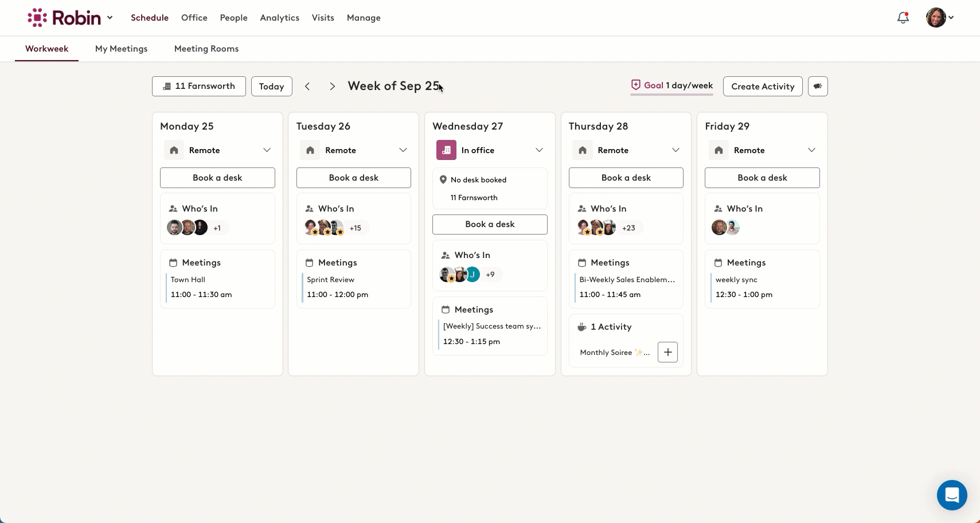Screen dimensions: 980x523
Task: Click the J avatar on Wednesday
Action: (473, 275)
